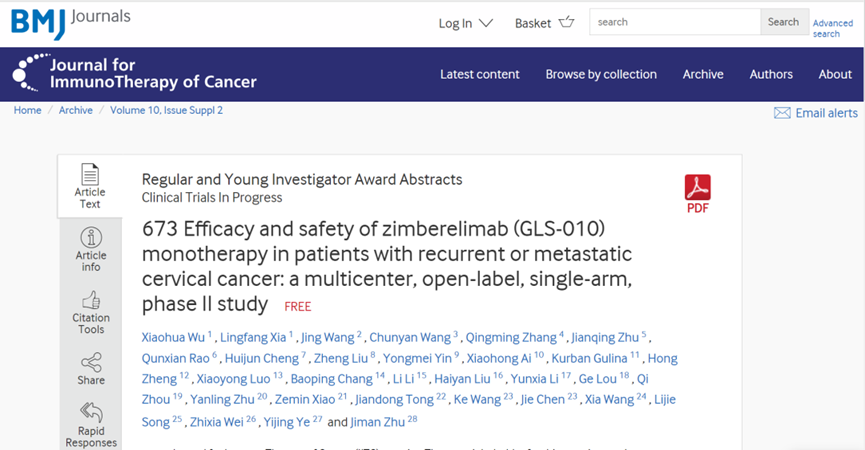Viewport: 865px width, 450px height.
Task: Open the Citation Tools thumbs-up icon
Action: point(91,301)
